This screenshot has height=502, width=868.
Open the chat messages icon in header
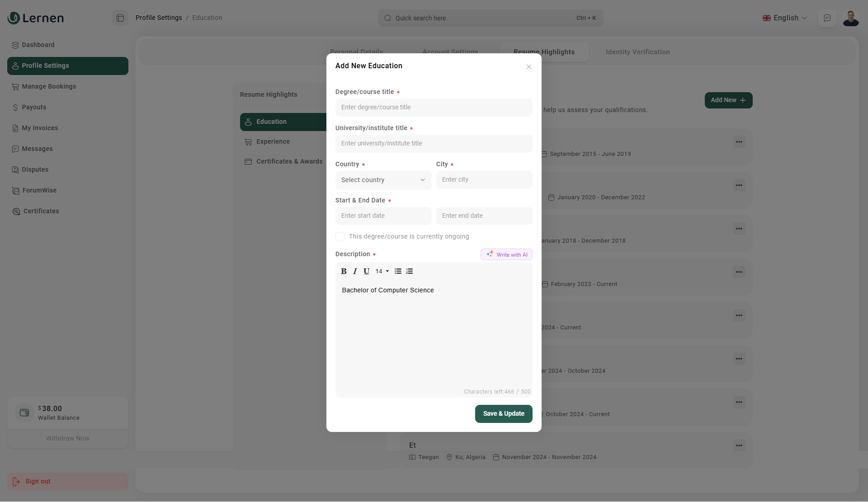click(x=827, y=18)
